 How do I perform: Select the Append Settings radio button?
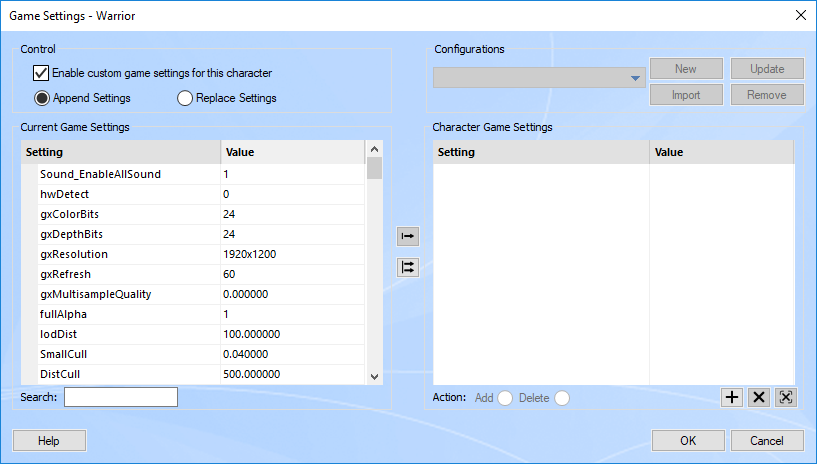[x=42, y=98]
